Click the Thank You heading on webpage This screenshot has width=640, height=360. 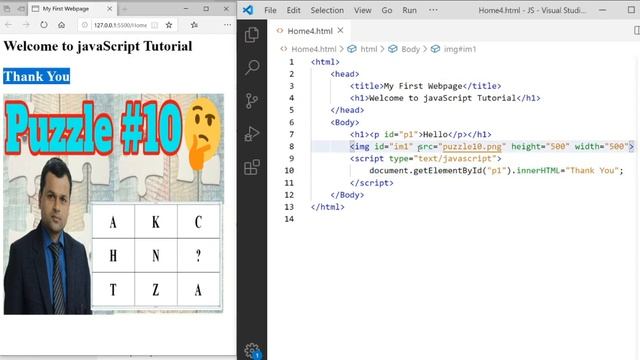coord(37,76)
